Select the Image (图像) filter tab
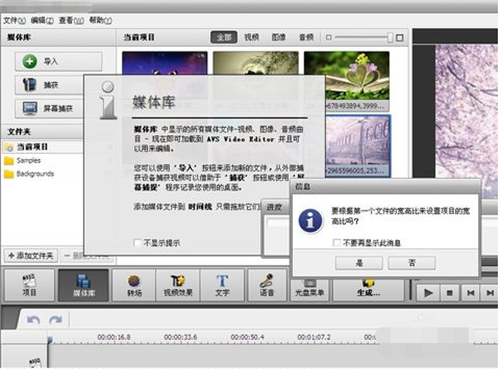The height and width of the screenshot is (369, 500). (x=279, y=37)
